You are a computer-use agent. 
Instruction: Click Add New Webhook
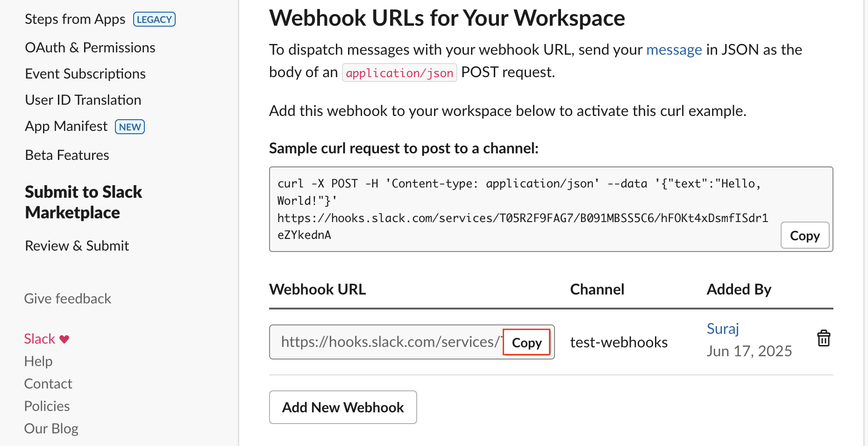click(342, 407)
